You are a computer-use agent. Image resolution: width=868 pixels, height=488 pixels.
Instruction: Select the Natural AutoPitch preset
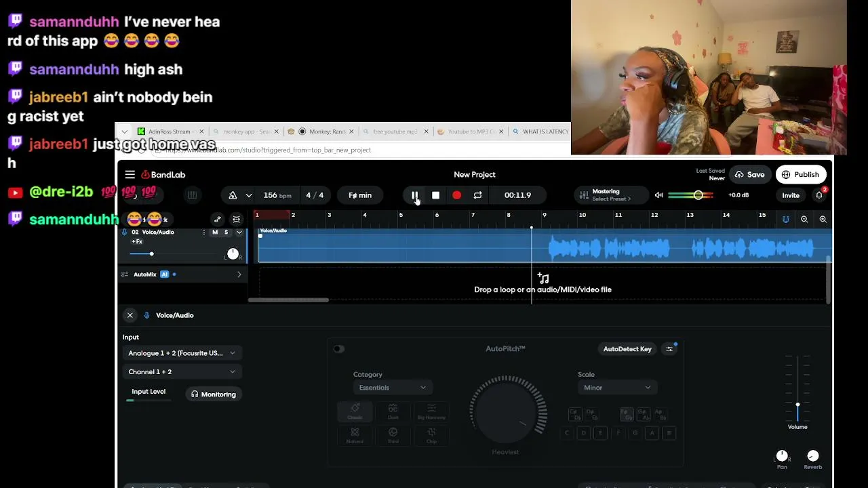(x=355, y=435)
